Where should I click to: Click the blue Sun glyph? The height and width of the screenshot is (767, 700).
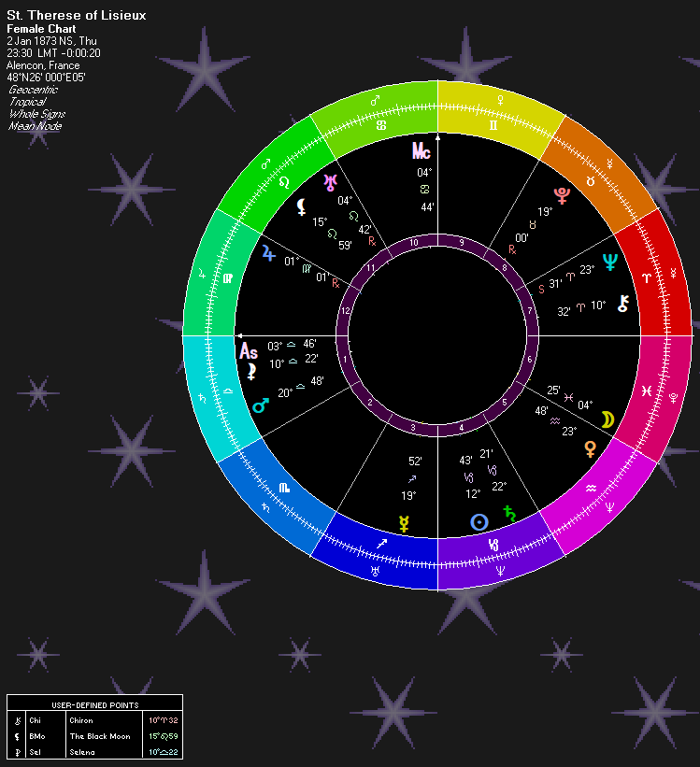coord(479,522)
